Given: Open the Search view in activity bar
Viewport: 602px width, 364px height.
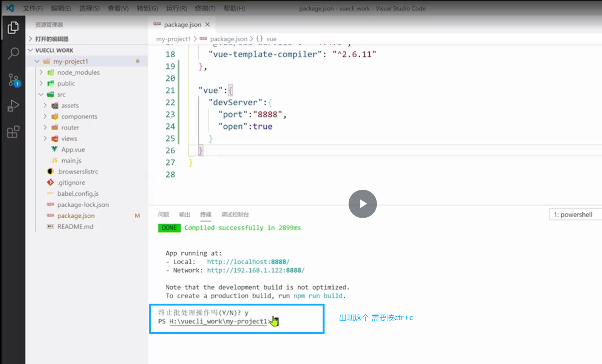Looking at the screenshot, I should click(13, 53).
